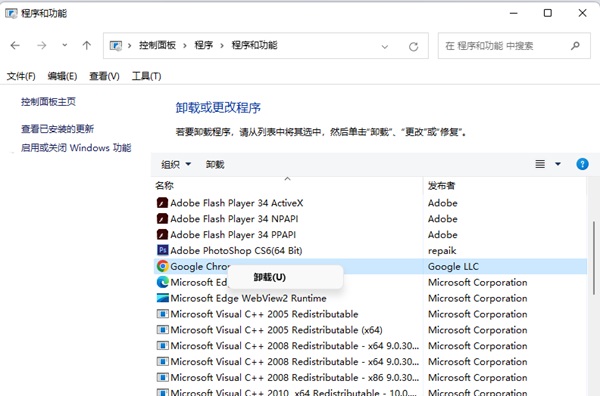600x396 pixels.
Task: Open the 编辑(E) menu
Action: click(62, 76)
